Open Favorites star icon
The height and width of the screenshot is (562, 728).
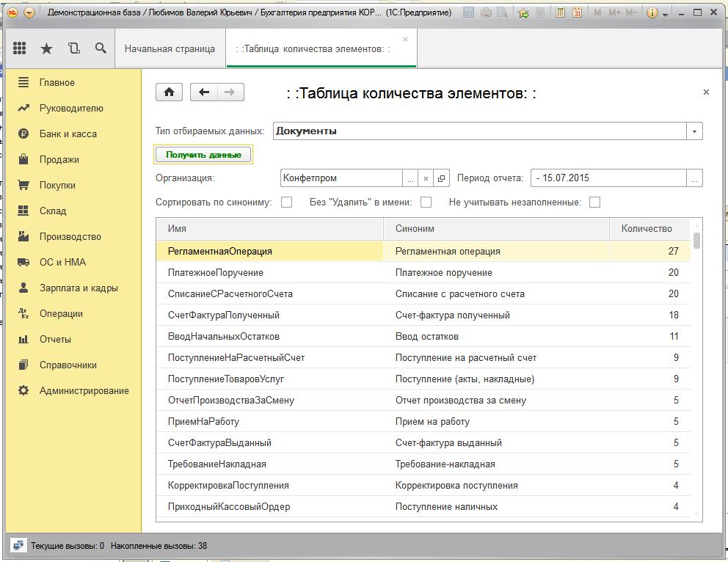click(x=46, y=48)
